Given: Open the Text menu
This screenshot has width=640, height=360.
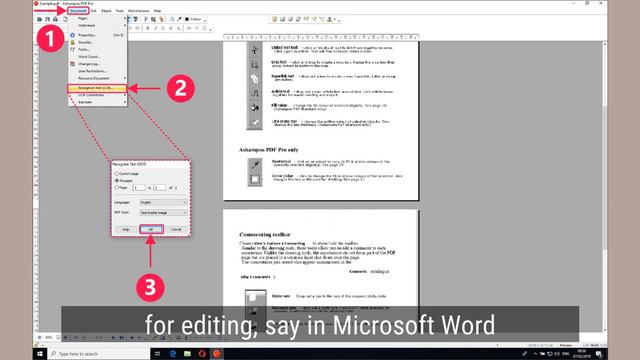Looking at the screenshot, I should tap(94, 11).
